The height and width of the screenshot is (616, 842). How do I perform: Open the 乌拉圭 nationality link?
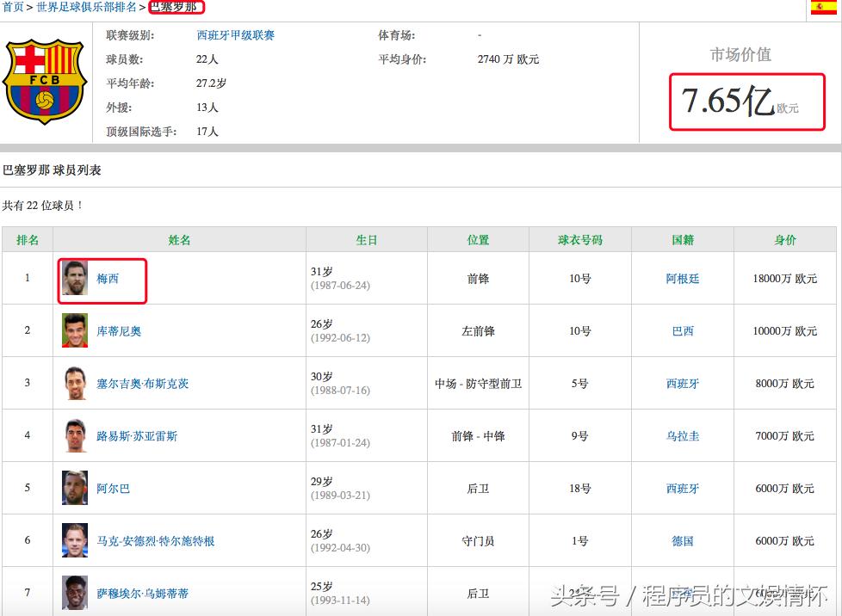pyautogui.click(x=682, y=434)
